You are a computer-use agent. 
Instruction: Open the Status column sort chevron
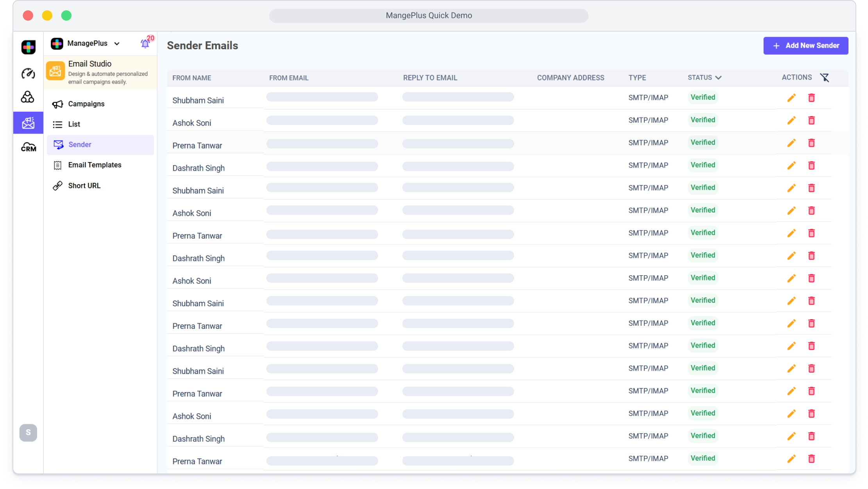point(718,78)
